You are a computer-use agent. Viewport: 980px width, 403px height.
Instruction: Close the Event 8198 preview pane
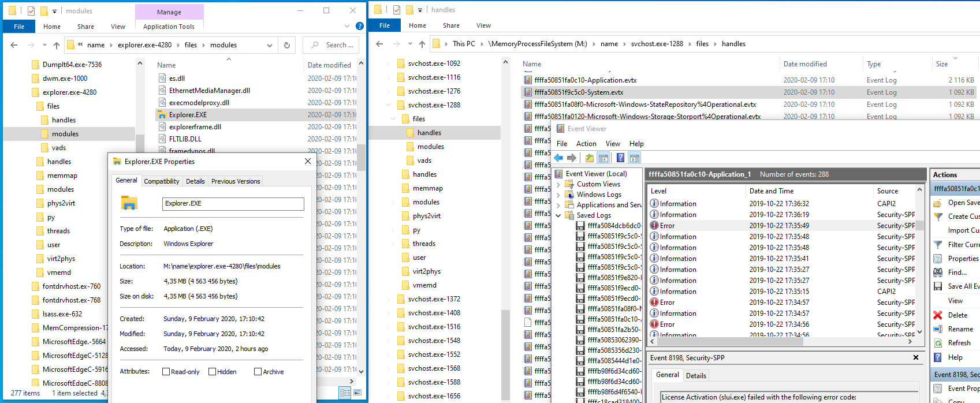(916, 358)
